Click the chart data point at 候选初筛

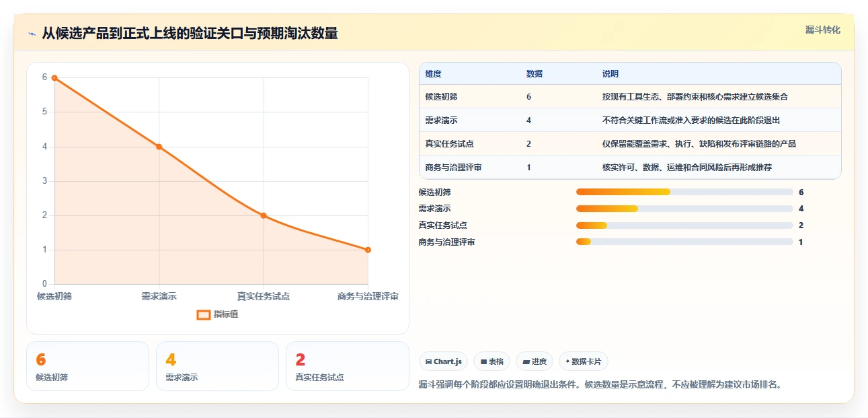pyautogui.click(x=54, y=77)
